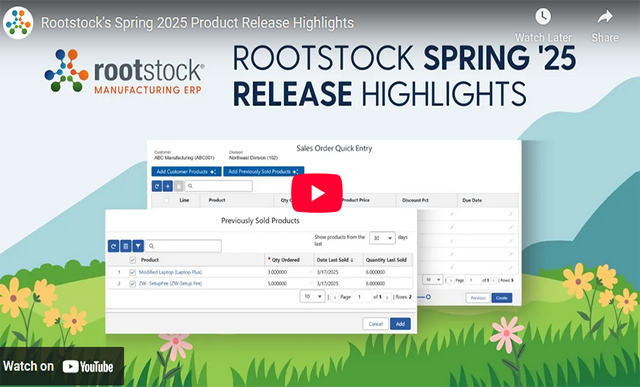Click Add in Previously Sold Products
This screenshot has height=387, width=640.
click(x=400, y=324)
